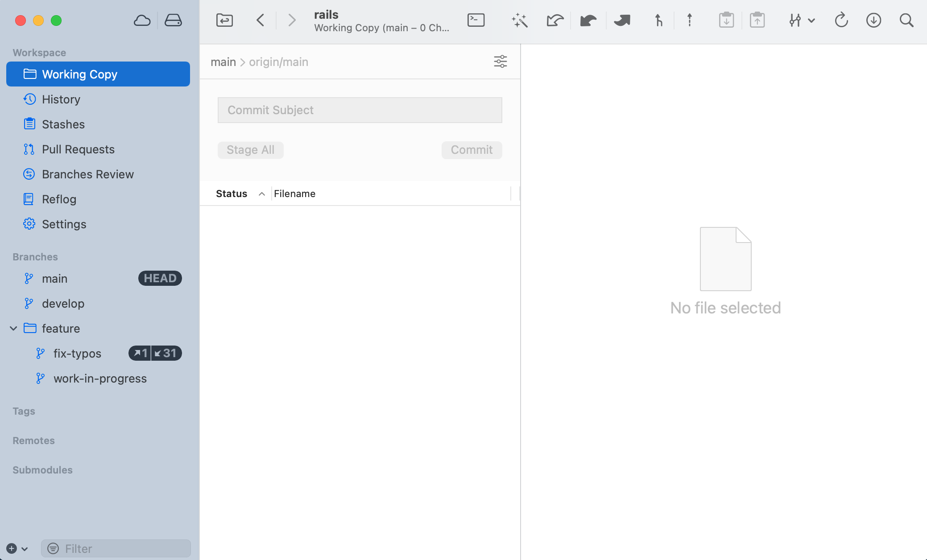
Task: Click the Save Stash clipboard icon
Action: coord(726,20)
